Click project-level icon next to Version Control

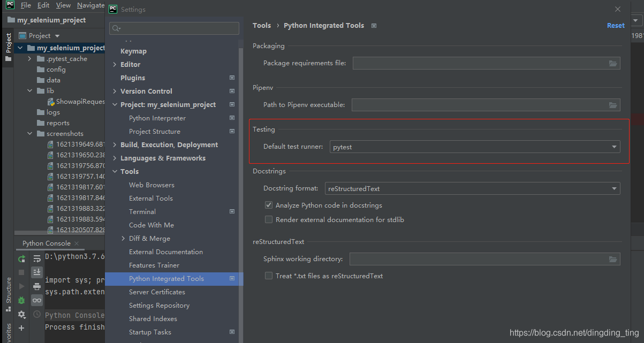[x=232, y=91]
